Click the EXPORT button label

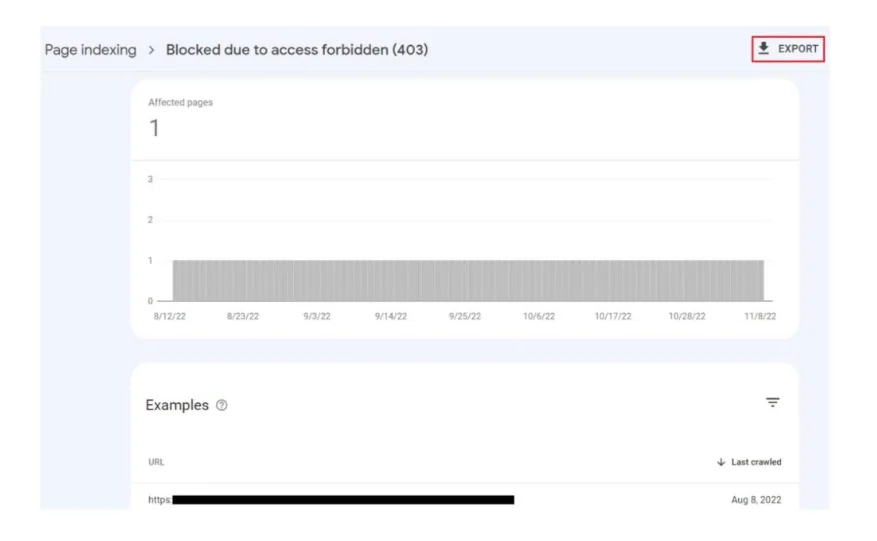tap(798, 49)
